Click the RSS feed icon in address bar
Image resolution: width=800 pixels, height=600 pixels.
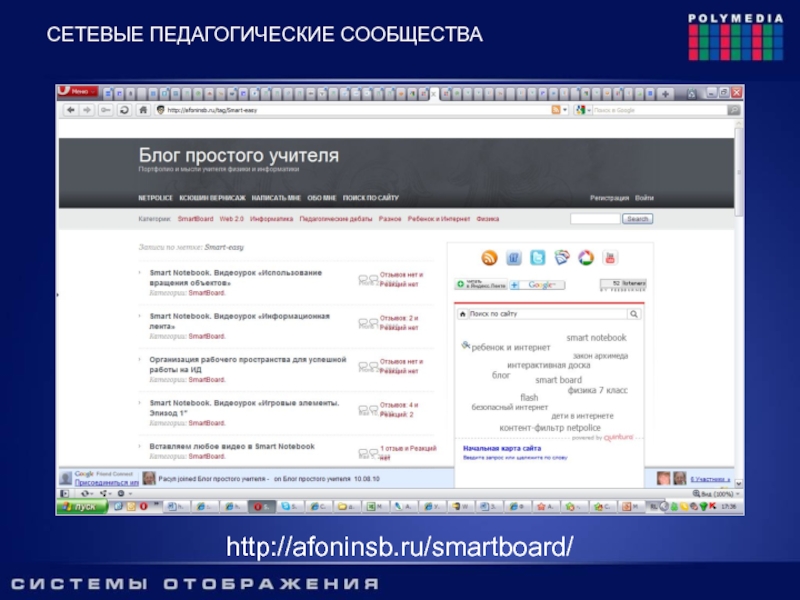coord(556,110)
